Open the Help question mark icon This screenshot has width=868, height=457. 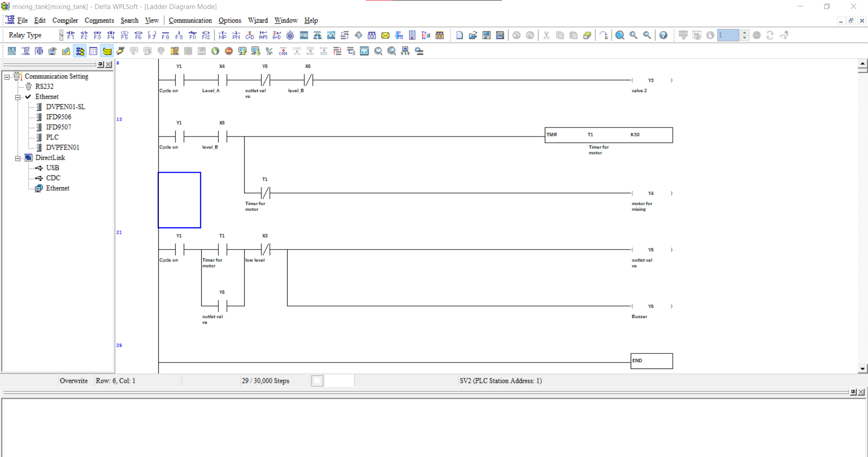pos(664,35)
